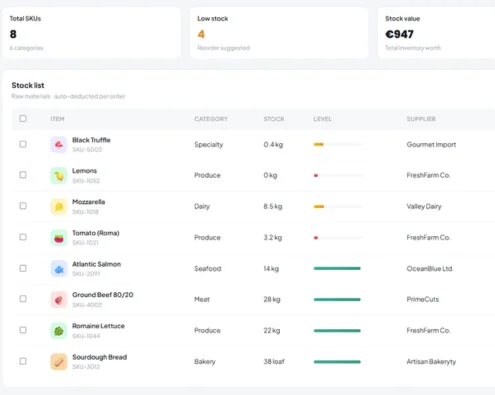Check the Lemons row checkbox
The width and height of the screenshot is (495, 395).
[x=23, y=175]
